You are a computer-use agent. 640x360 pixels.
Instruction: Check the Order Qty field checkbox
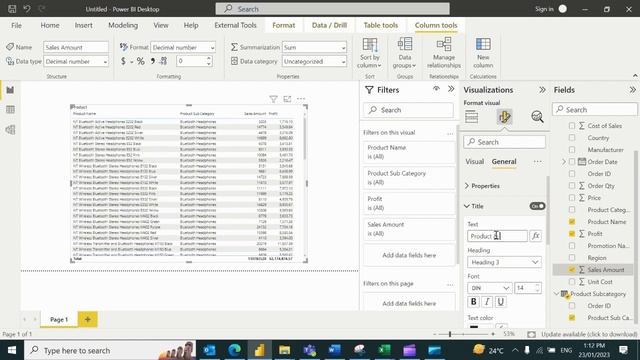point(572,186)
